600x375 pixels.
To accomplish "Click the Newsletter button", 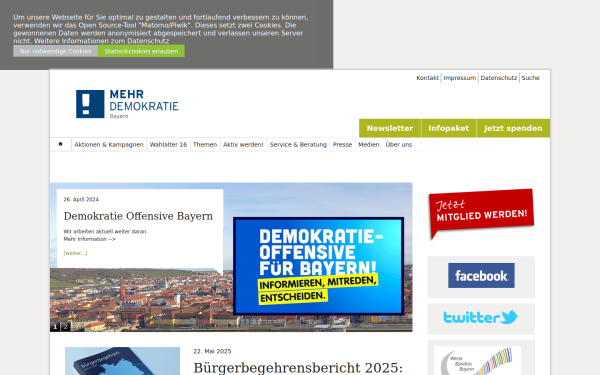I will pyautogui.click(x=390, y=128).
